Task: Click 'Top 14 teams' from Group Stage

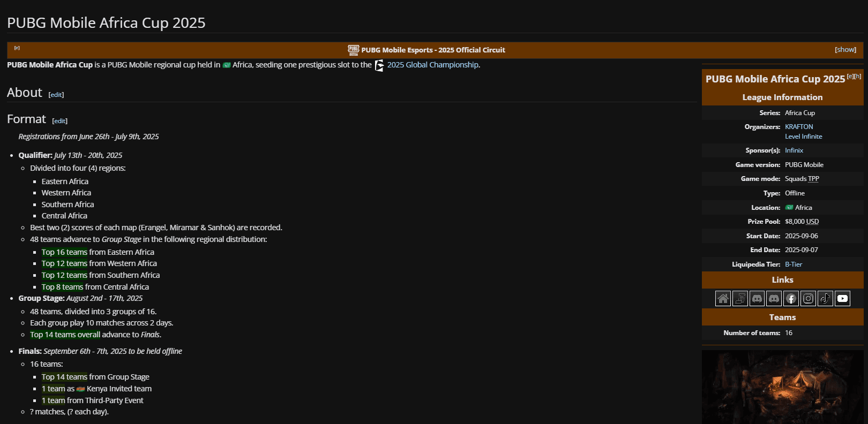Action: pyautogui.click(x=64, y=377)
